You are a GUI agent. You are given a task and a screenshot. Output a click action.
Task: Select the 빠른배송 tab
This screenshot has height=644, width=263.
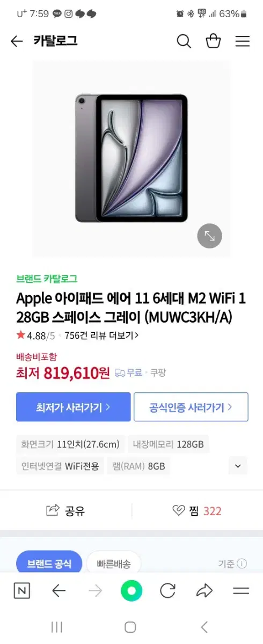tap(113, 563)
